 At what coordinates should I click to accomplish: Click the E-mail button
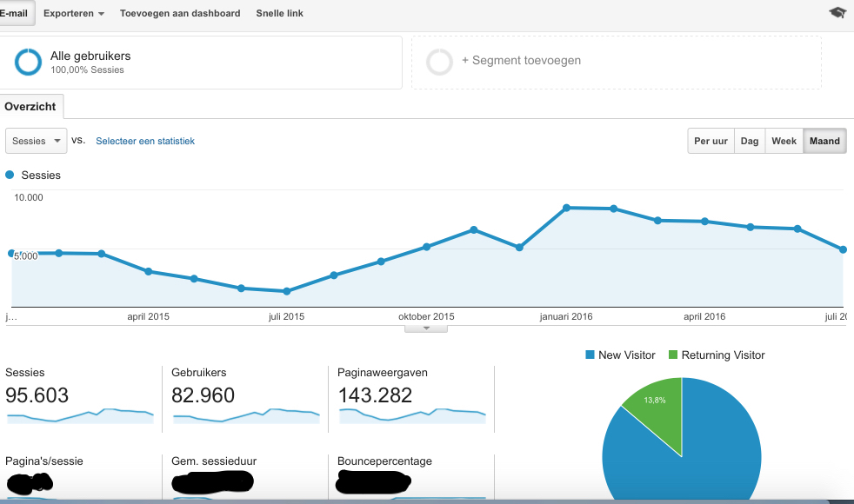[x=15, y=13]
